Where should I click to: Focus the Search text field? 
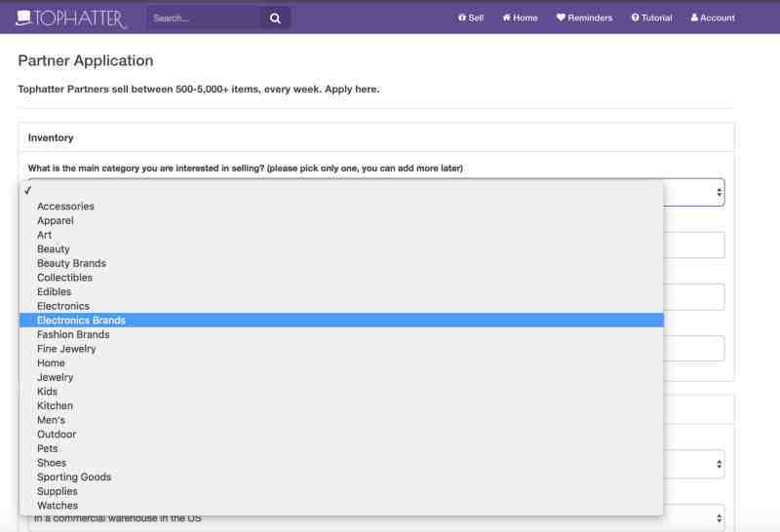[x=204, y=19]
